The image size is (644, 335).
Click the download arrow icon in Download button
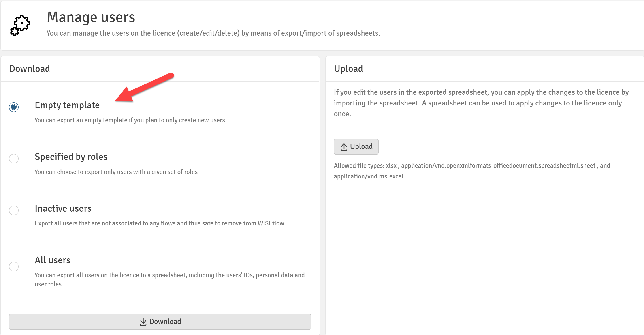pos(143,322)
